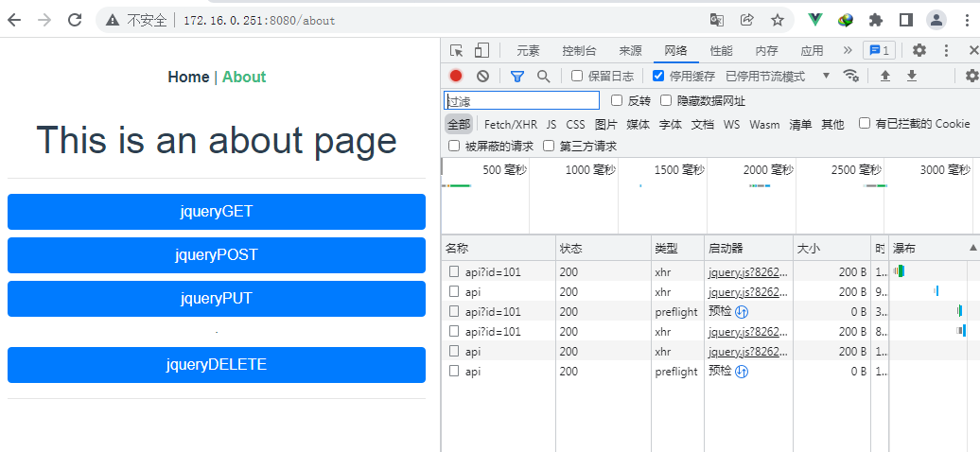Screen dimensions: 980x452
Task: Open the network panel settings gear
Action: pyautogui.click(x=971, y=77)
